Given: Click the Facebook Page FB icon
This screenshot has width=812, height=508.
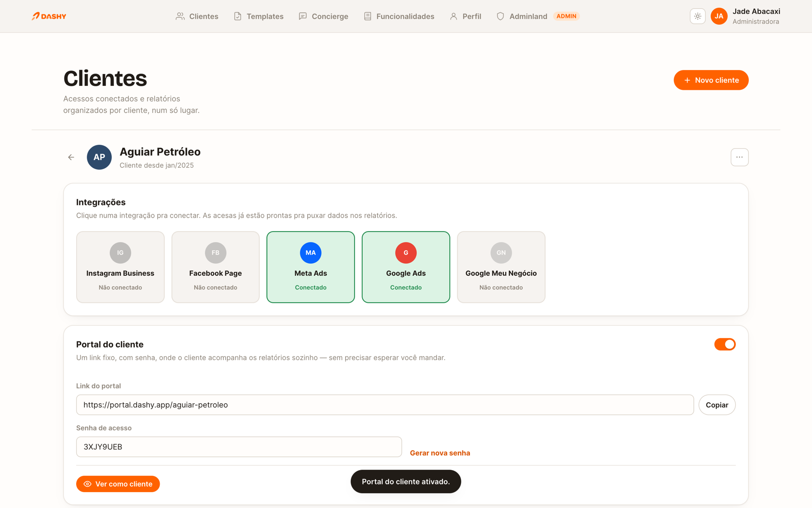Looking at the screenshot, I should 216,252.
